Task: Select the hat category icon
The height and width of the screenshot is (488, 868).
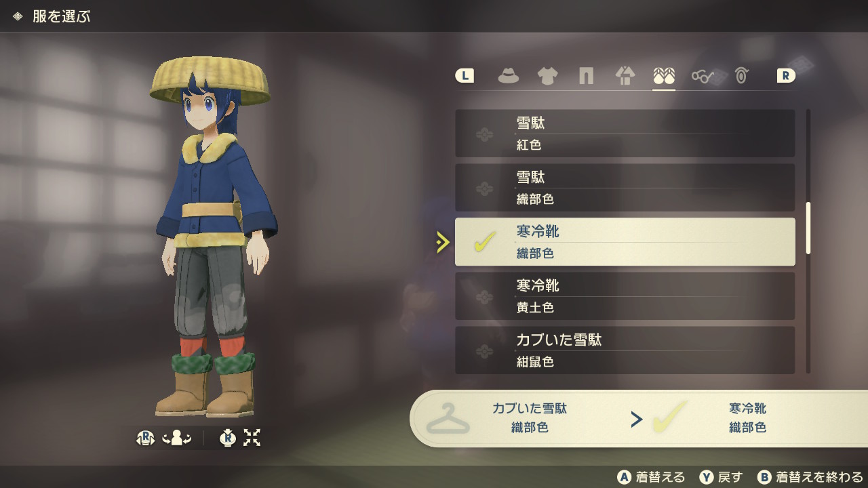Action: pyautogui.click(x=508, y=76)
